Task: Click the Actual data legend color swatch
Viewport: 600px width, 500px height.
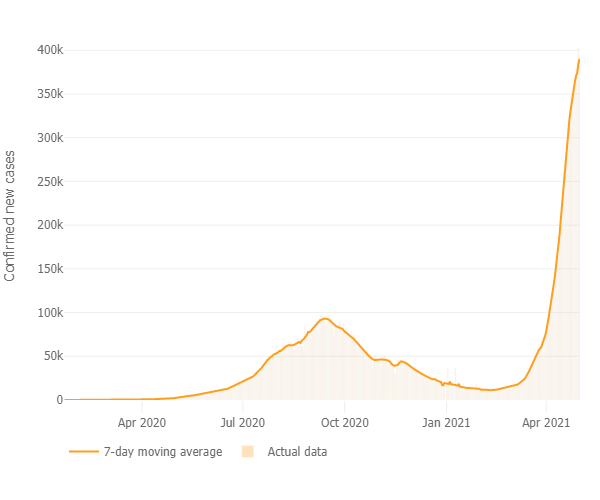Action: (x=247, y=452)
